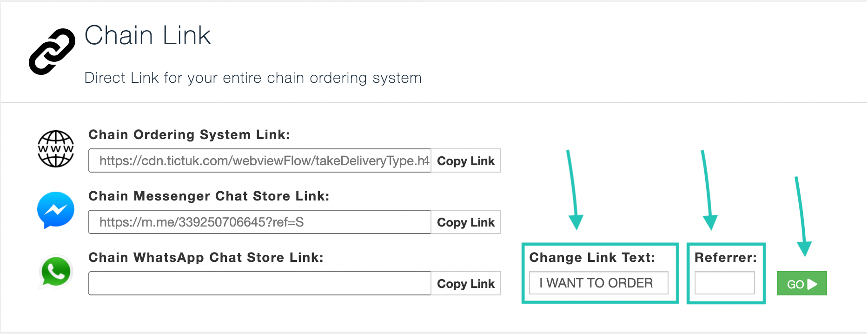This screenshot has width=868, height=334.
Task: Click the Chain Ordering System Link label
Action: tap(189, 134)
